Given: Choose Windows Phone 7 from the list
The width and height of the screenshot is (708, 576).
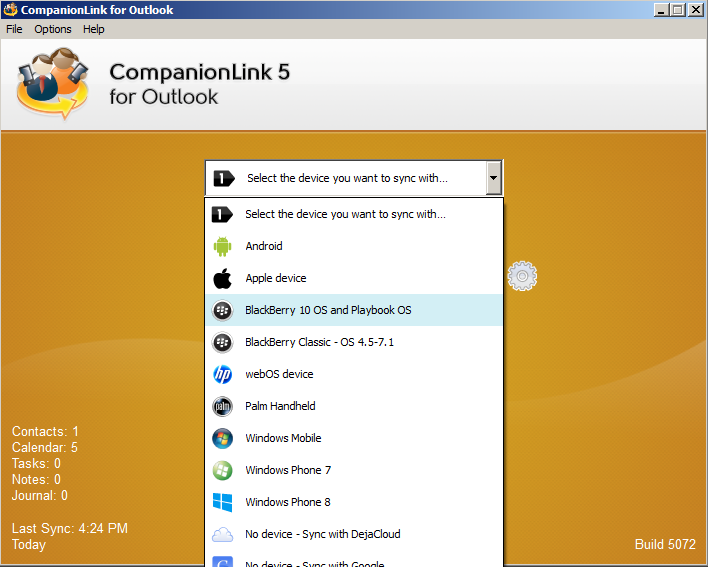Looking at the screenshot, I should 288,470.
